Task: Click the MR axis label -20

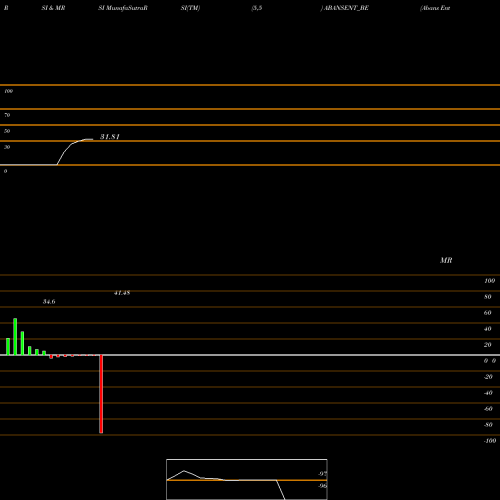Action: [x=488, y=377]
